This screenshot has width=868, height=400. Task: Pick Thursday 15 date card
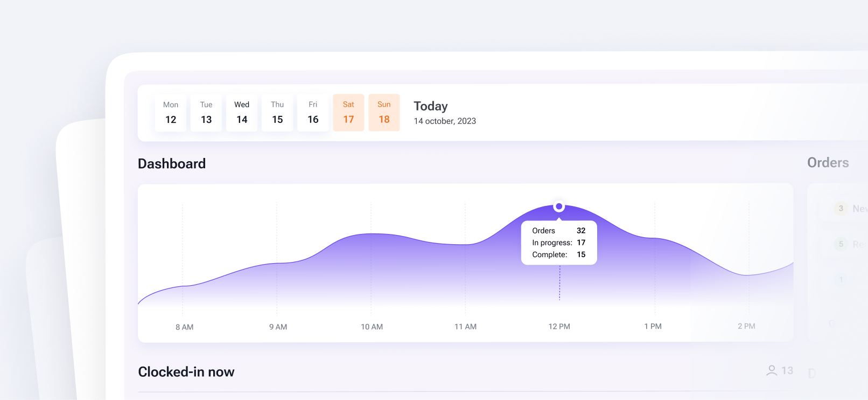[277, 113]
